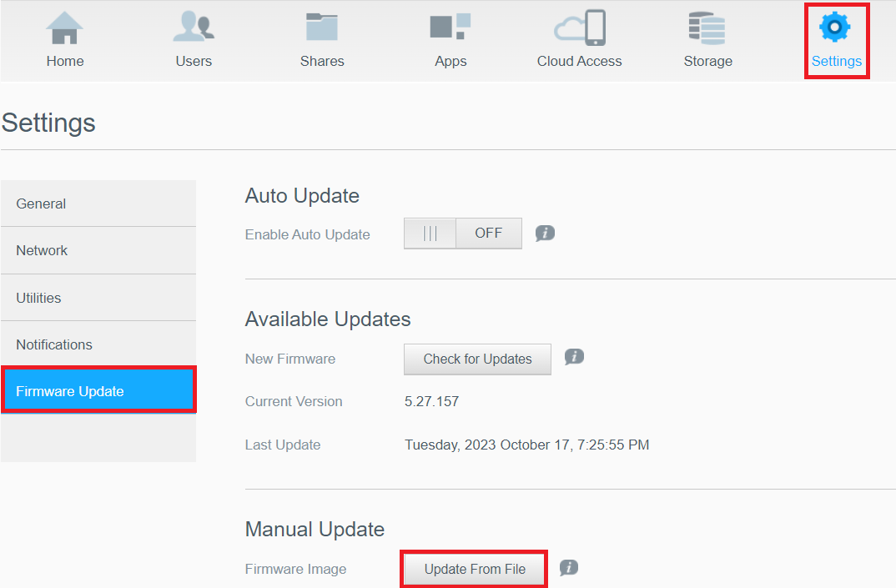The width and height of the screenshot is (896, 588).
Task: Show info tooltip for Enable Auto Update
Action: coord(545,234)
